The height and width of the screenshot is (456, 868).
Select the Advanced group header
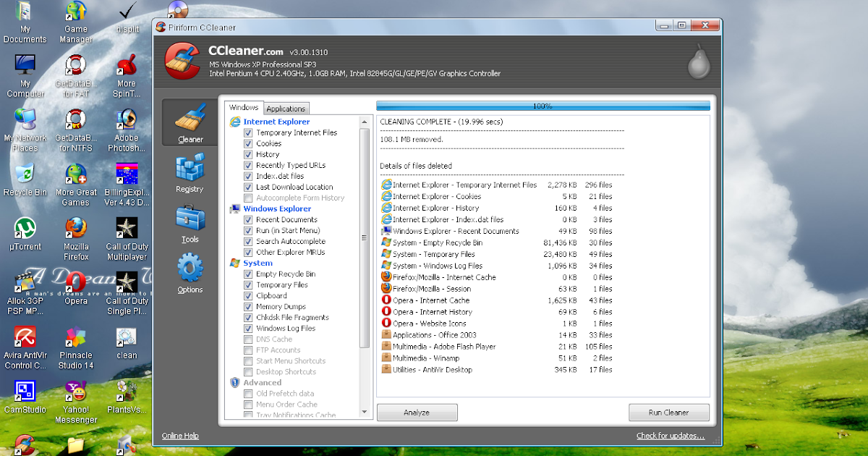(262, 382)
